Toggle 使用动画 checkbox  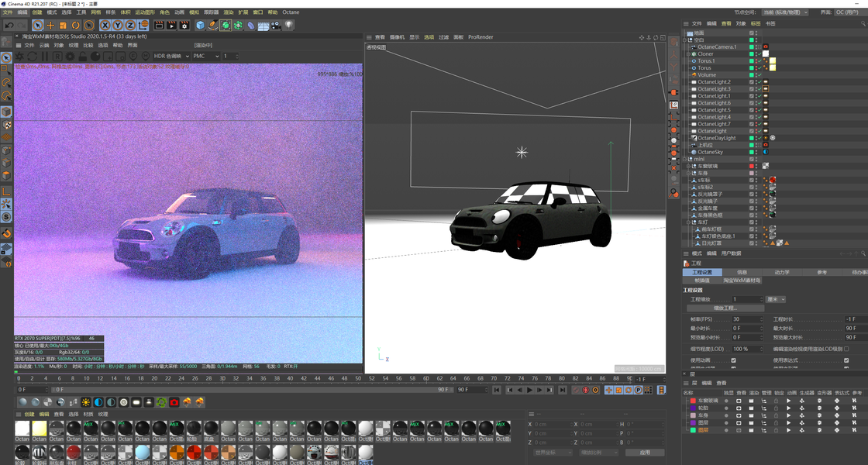(x=733, y=360)
